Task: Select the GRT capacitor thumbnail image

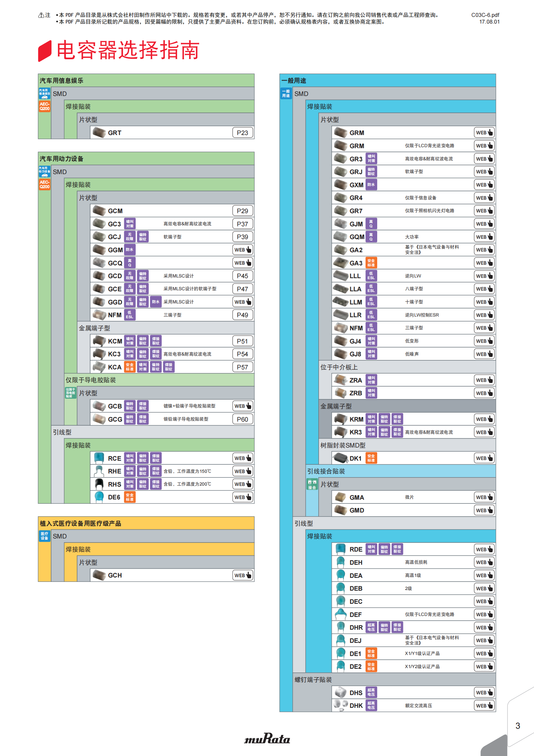Action: [x=99, y=133]
